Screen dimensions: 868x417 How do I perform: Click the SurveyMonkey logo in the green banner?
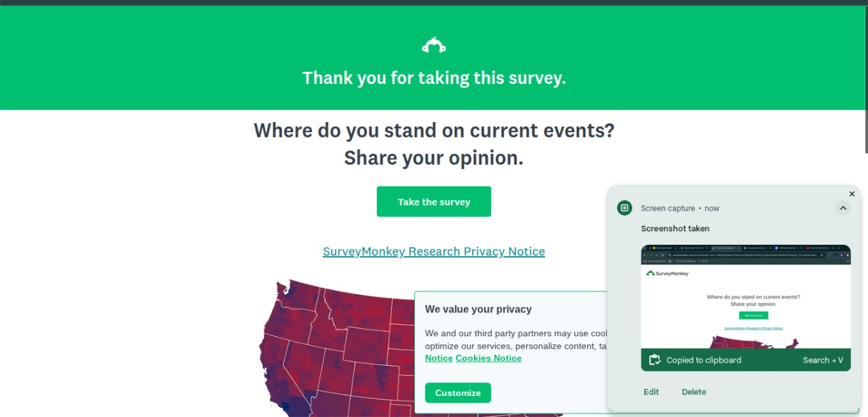click(434, 45)
